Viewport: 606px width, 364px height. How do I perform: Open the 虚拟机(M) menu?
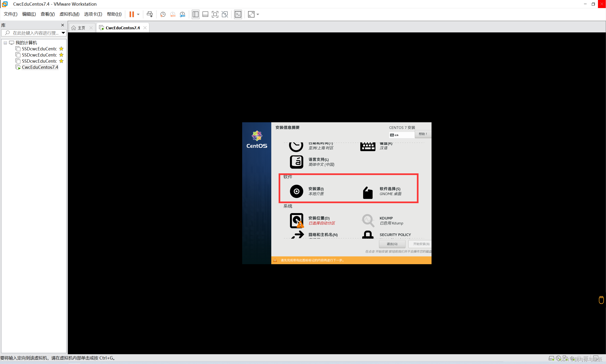pyautogui.click(x=69, y=14)
